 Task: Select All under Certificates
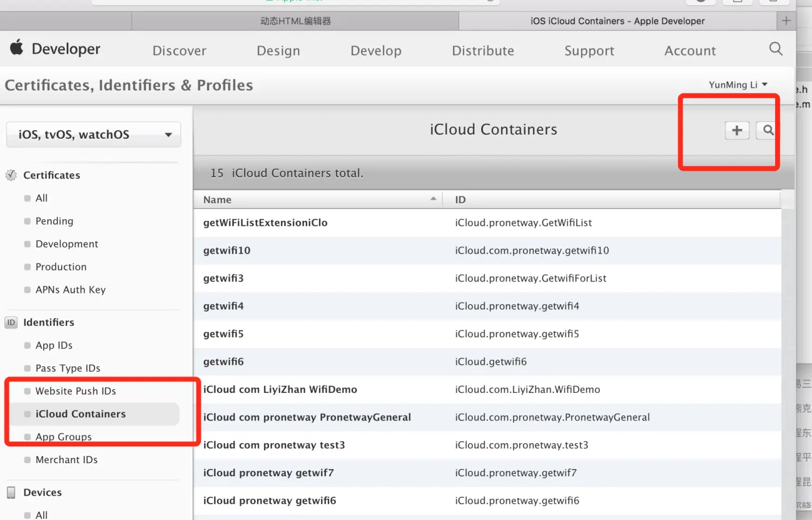click(x=41, y=198)
